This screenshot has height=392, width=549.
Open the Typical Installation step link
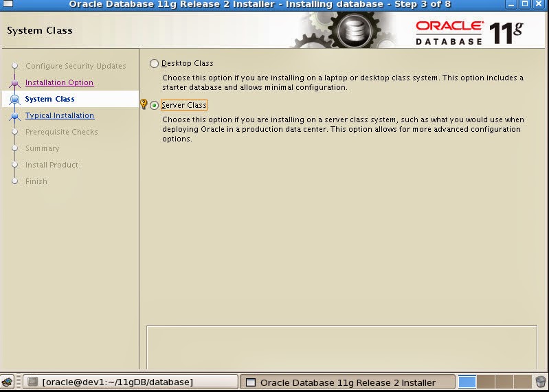(60, 115)
